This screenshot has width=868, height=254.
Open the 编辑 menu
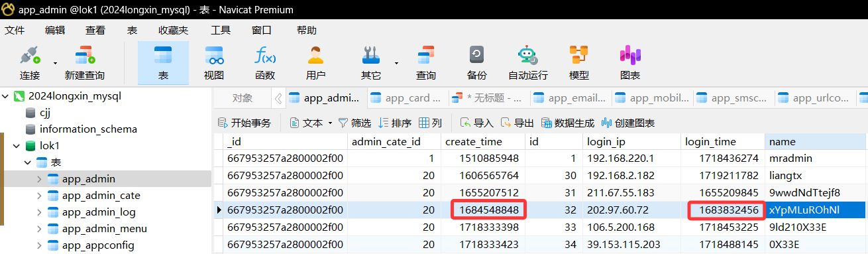(x=55, y=30)
